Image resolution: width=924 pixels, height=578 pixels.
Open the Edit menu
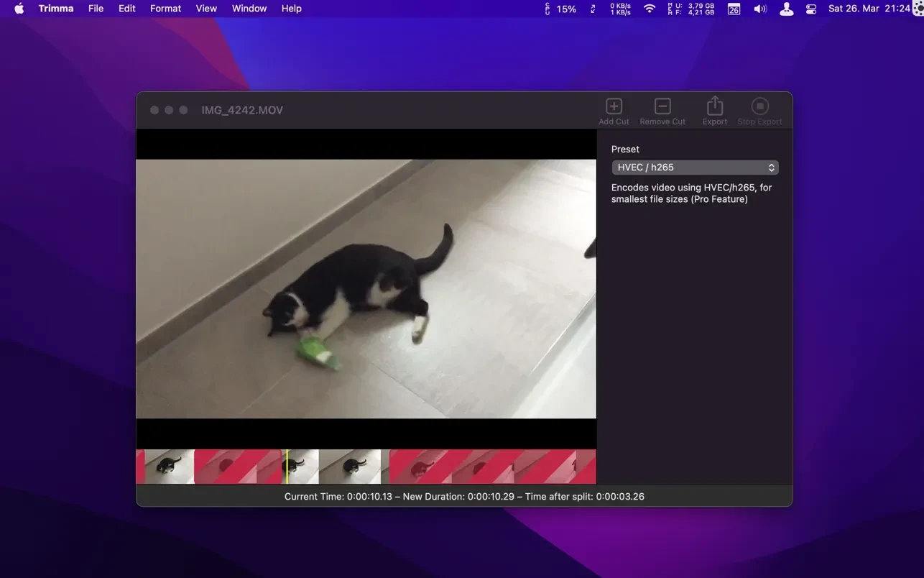click(x=127, y=9)
